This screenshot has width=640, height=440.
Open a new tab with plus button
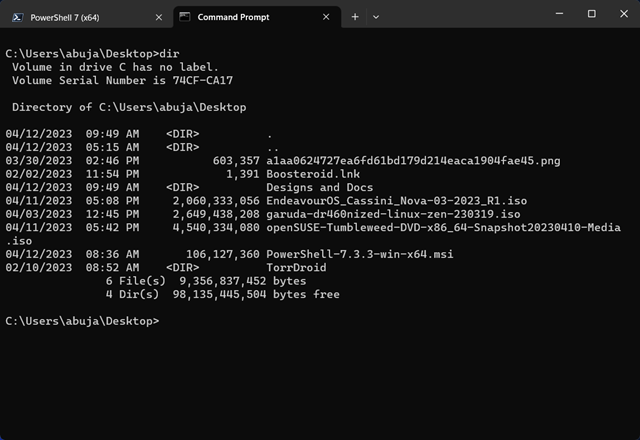click(x=354, y=17)
